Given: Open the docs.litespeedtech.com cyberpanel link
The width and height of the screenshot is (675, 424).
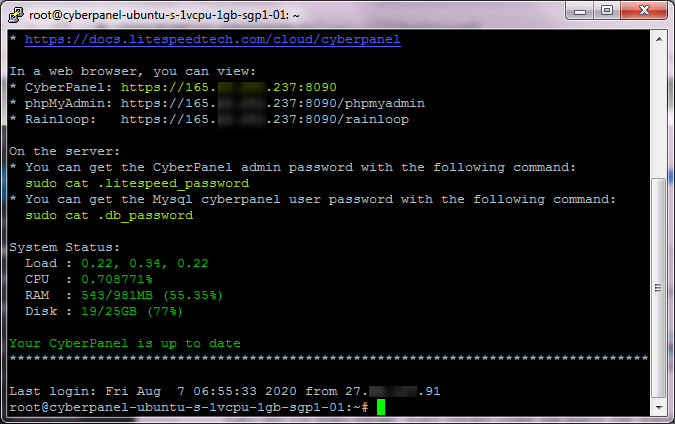Looking at the screenshot, I should coord(212,40).
